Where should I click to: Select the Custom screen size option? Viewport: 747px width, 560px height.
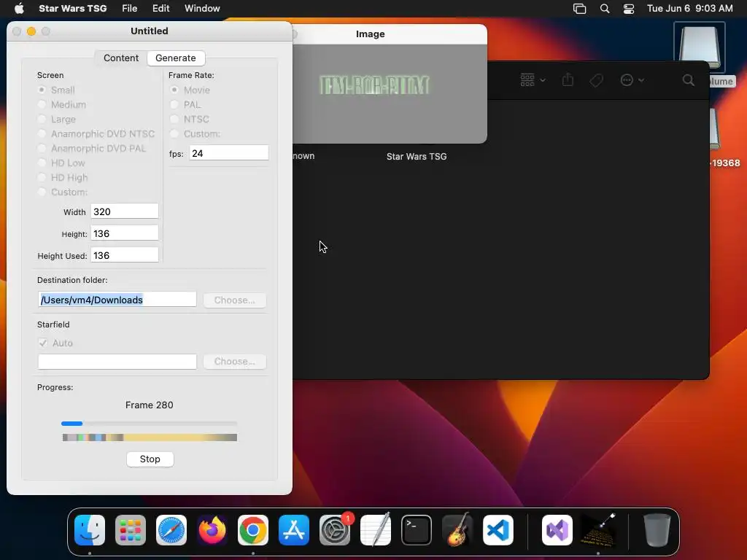coord(42,192)
